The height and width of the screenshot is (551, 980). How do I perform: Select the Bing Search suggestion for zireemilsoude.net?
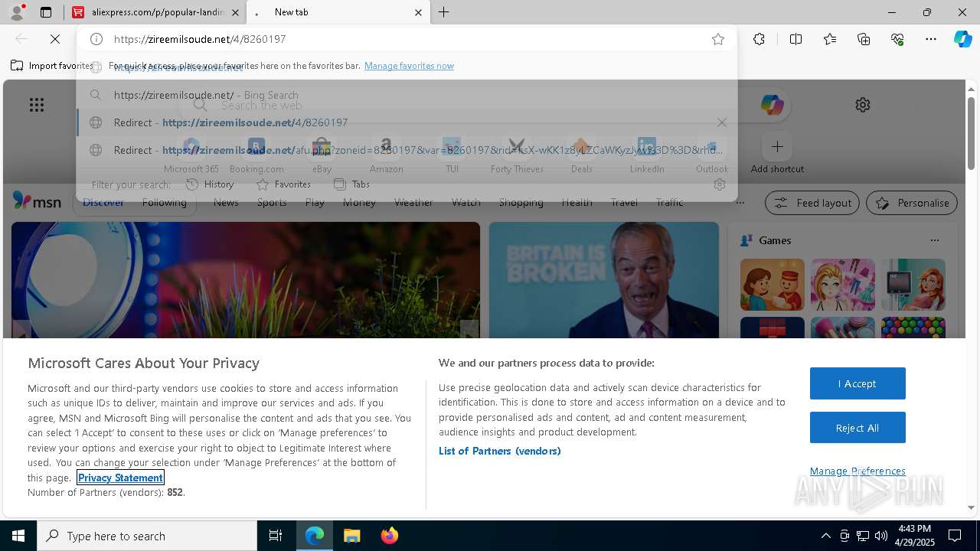click(x=407, y=95)
